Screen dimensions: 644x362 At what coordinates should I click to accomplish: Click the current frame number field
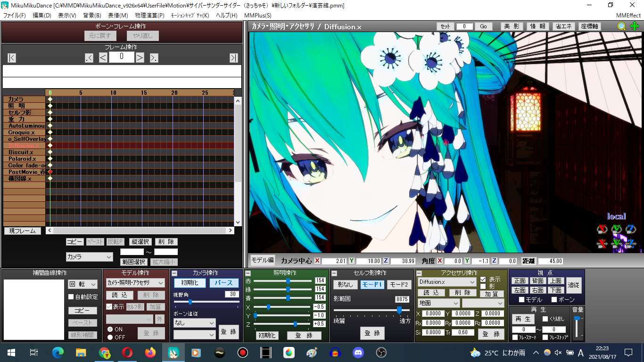pyautogui.click(x=122, y=58)
